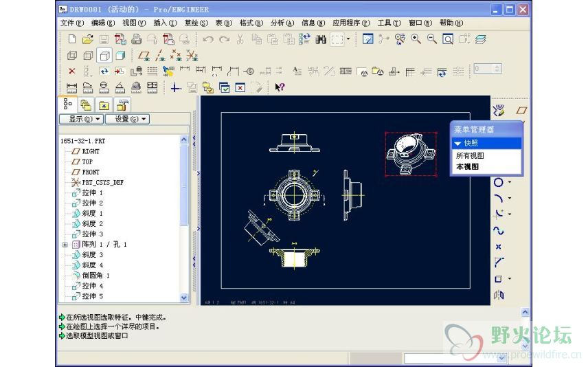Screen dimensions: 588x367
Task: Open dropdown arrow next to offset-edge tool
Action: [510, 279]
